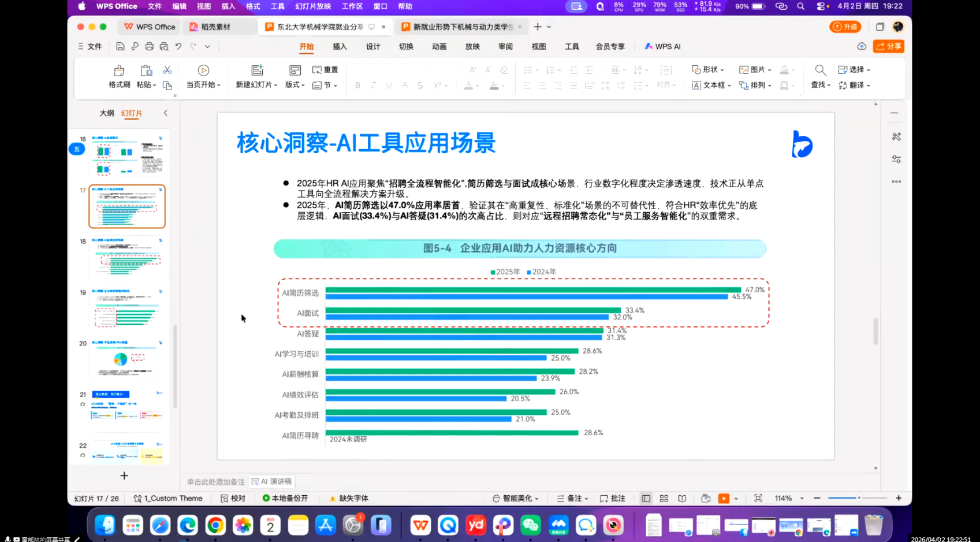Toggle reading view in status bar
Image resolution: width=980 pixels, height=542 pixels.
pyautogui.click(x=682, y=498)
